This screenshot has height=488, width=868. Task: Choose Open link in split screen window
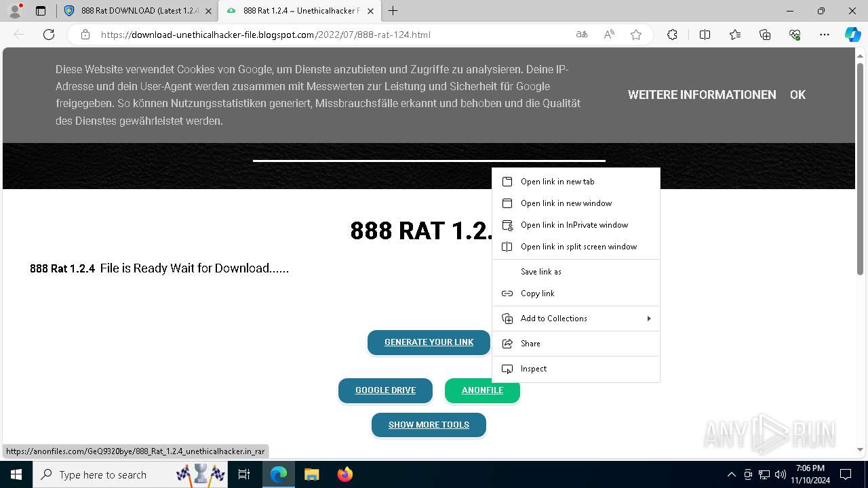click(x=576, y=247)
